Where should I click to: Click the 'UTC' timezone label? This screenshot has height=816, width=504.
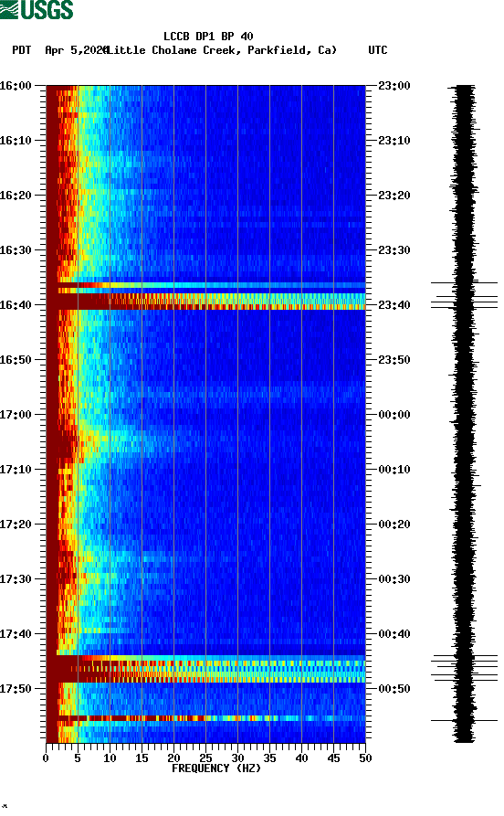tap(378, 50)
